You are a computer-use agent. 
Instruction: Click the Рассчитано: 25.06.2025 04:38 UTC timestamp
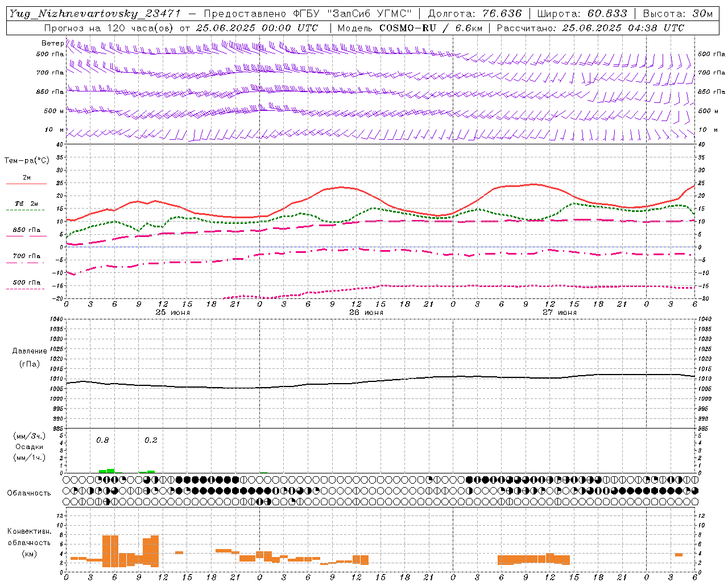point(590,28)
